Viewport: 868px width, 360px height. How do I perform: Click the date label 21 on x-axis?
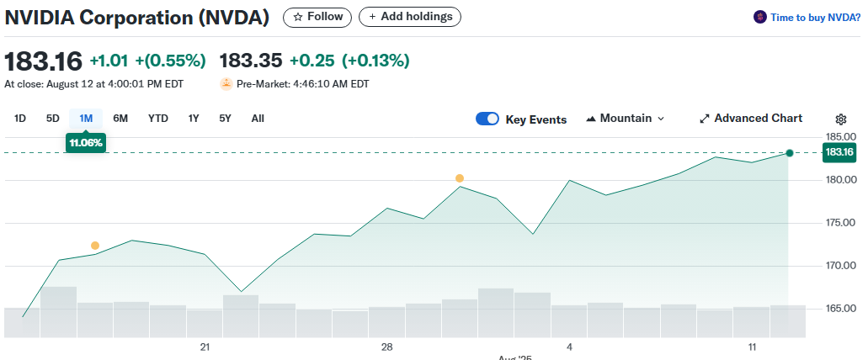[x=205, y=347]
